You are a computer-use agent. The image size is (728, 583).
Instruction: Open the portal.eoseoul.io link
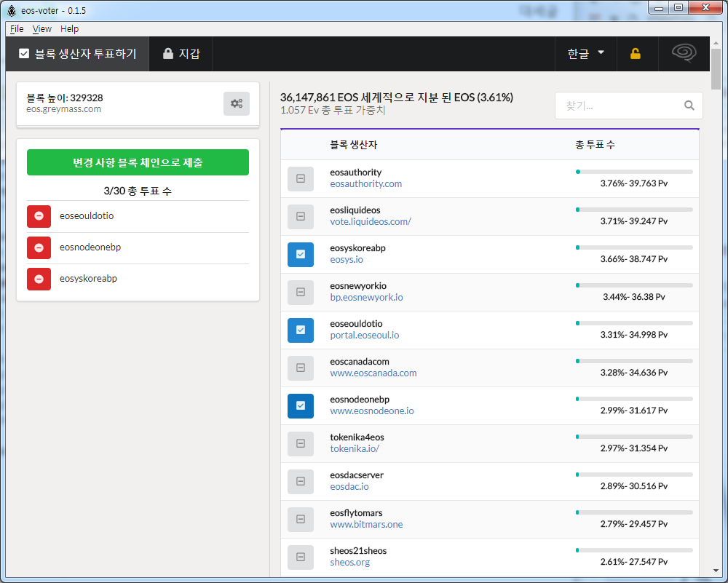click(x=365, y=335)
